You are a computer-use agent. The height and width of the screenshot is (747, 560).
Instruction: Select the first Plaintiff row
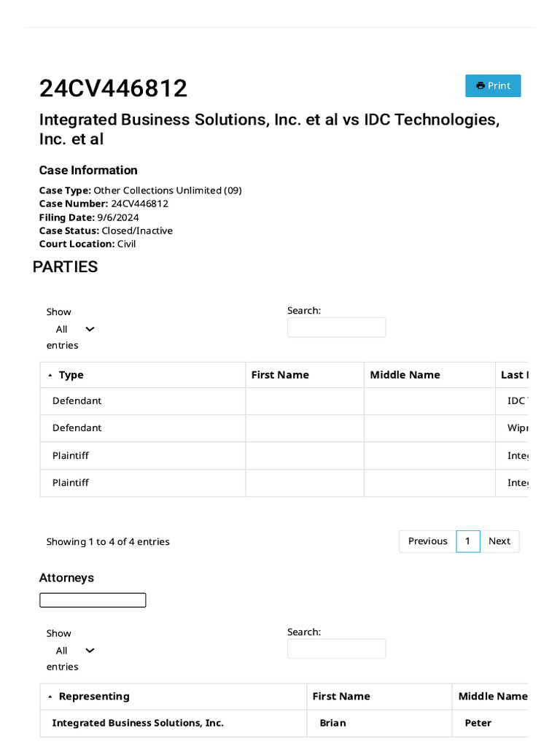tap(71, 456)
